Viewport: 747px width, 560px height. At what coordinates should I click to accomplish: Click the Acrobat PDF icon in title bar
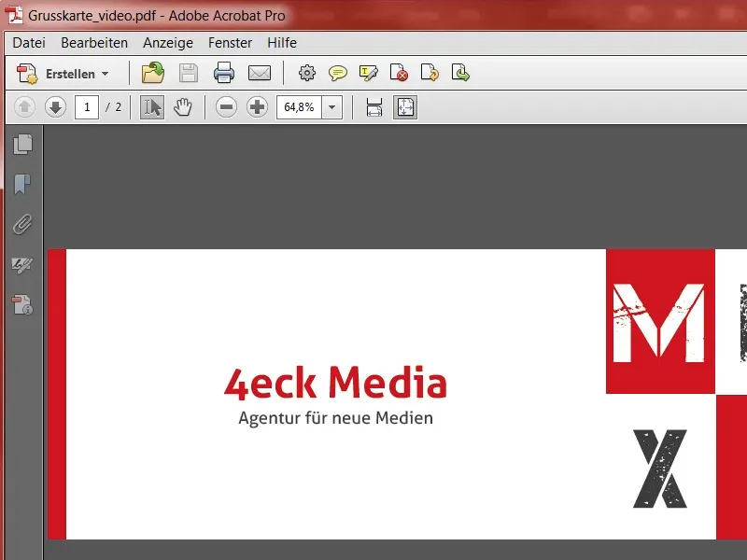(x=14, y=15)
